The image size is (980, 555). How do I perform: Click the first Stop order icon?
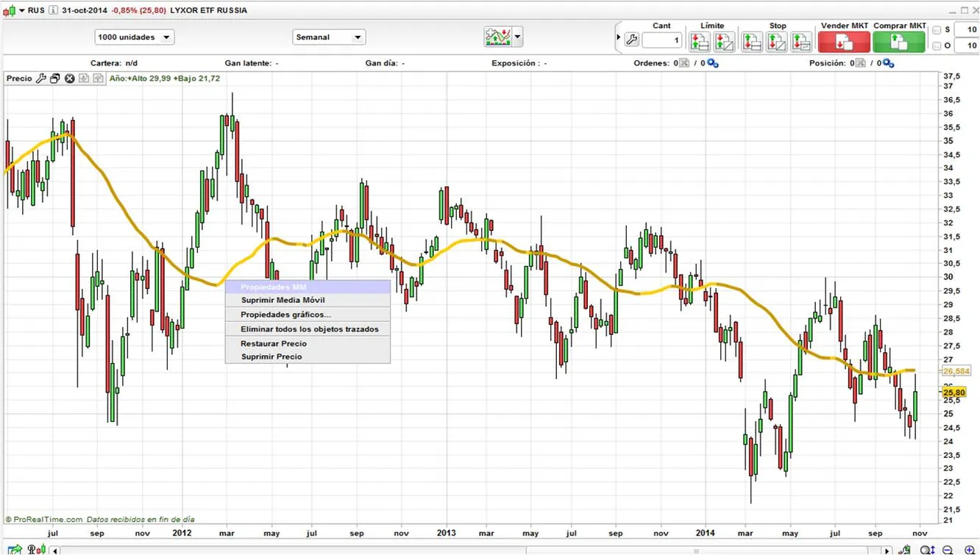pos(752,41)
